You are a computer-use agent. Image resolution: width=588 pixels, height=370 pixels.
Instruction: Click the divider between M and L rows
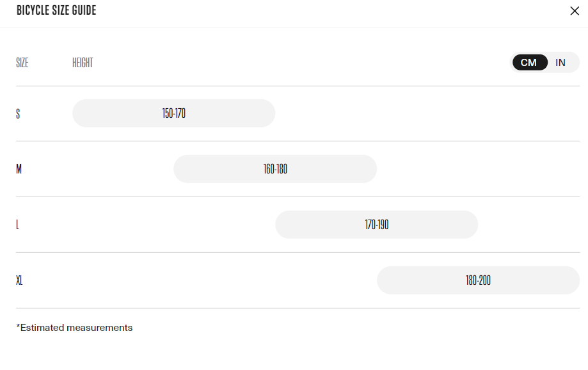298,197
